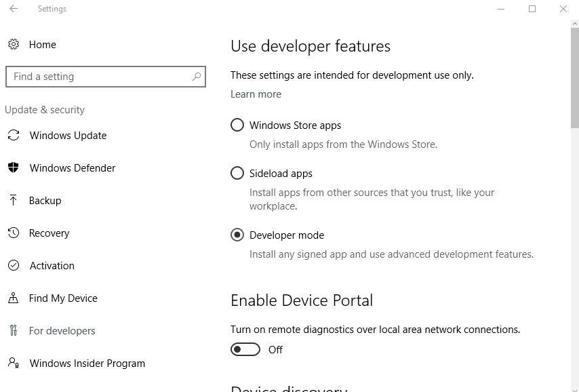The image size is (579, 392).
Task: Click 'Only install apps from the Windows Store.' text
Action: 344,144
